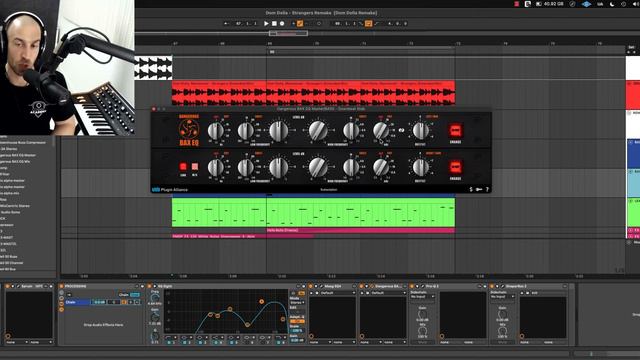
Task: Open Moog EQ4 first 'none' dropdown at bottom
Action: point(320,342)
